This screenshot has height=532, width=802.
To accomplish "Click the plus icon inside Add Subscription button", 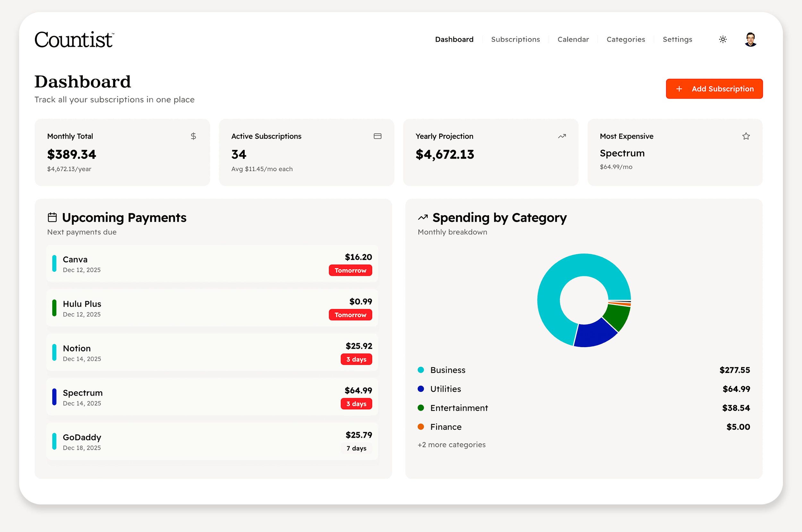I will (679, 88).
